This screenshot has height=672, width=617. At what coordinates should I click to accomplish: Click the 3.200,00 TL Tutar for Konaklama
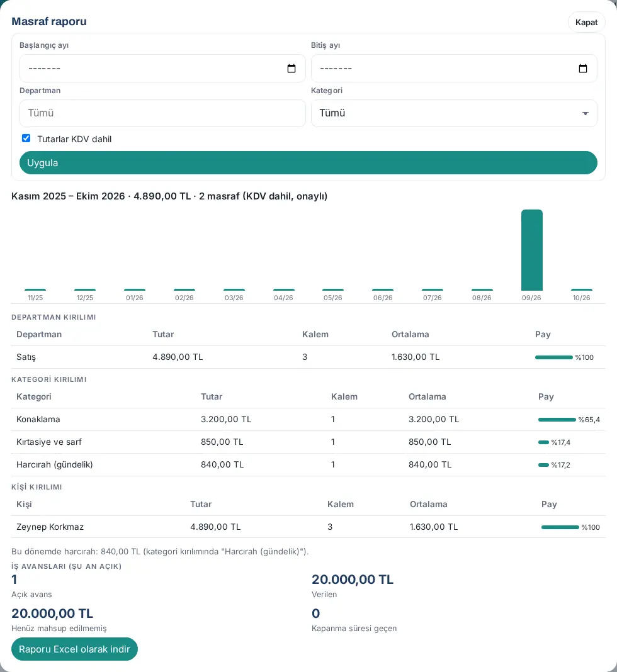(x=226, y=420)
